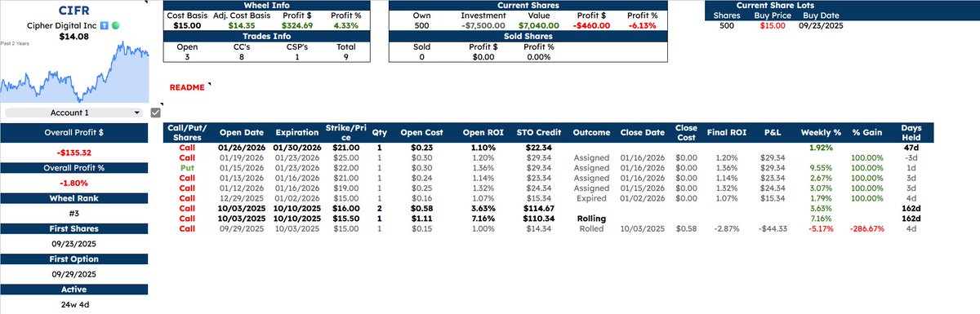Select the red $15.00 Buy Price

pyautogui.click(x=772, y=25)
